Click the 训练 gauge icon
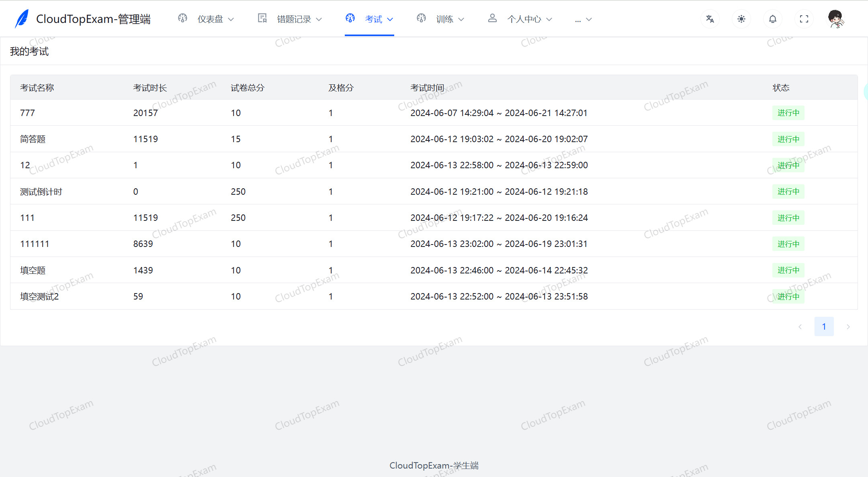This screenshot has height=477, width=868. pyautogui.click(x=421, y=18)
